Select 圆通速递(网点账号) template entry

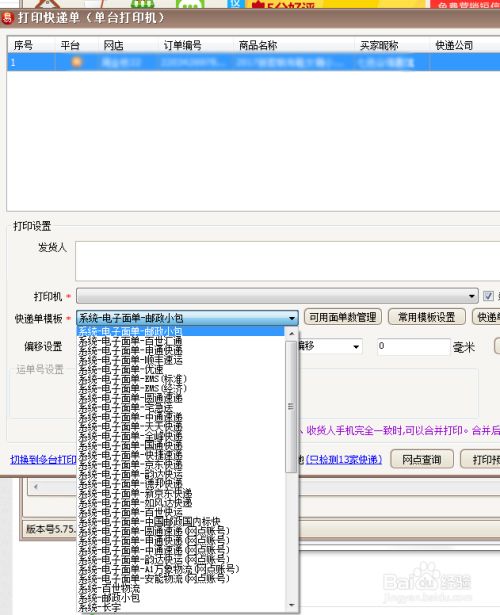click(x=180, y=531)
